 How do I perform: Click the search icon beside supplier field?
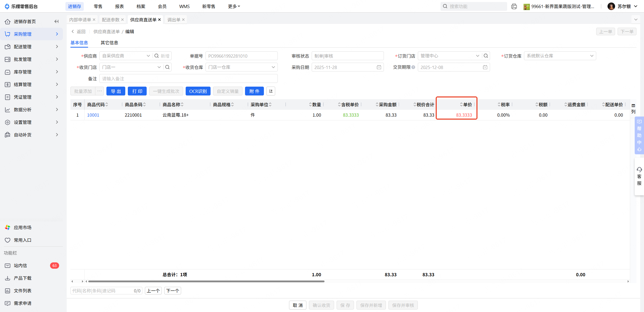tap(156, 56)
